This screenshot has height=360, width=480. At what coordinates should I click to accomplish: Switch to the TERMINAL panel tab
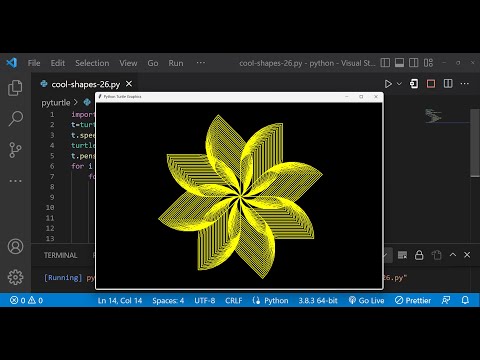61,255
